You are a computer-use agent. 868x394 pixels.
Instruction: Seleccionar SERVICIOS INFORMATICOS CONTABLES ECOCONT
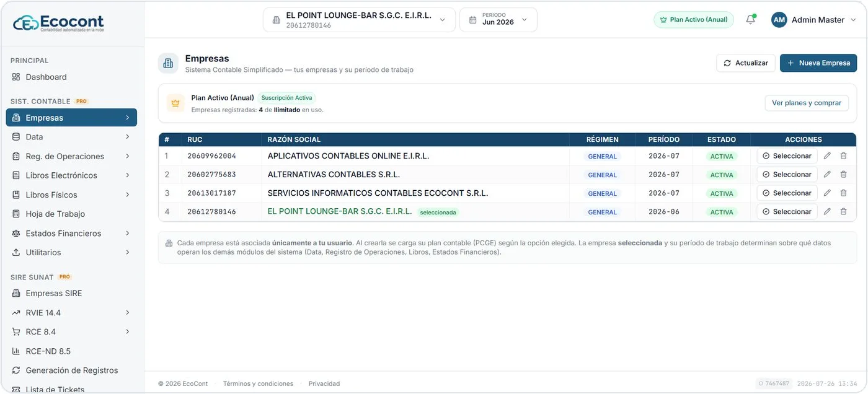pyautogui.click(x=787, y=193)
